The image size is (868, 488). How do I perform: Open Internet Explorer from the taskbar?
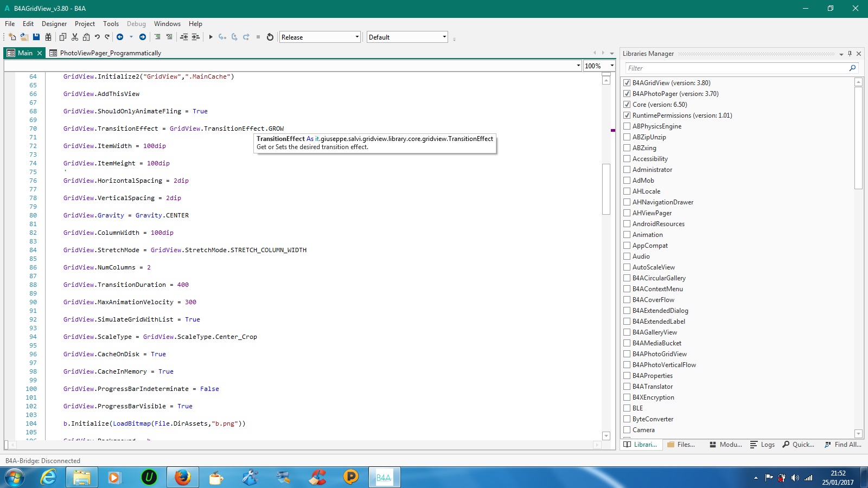pyautogui.click(x=48, y=477)
